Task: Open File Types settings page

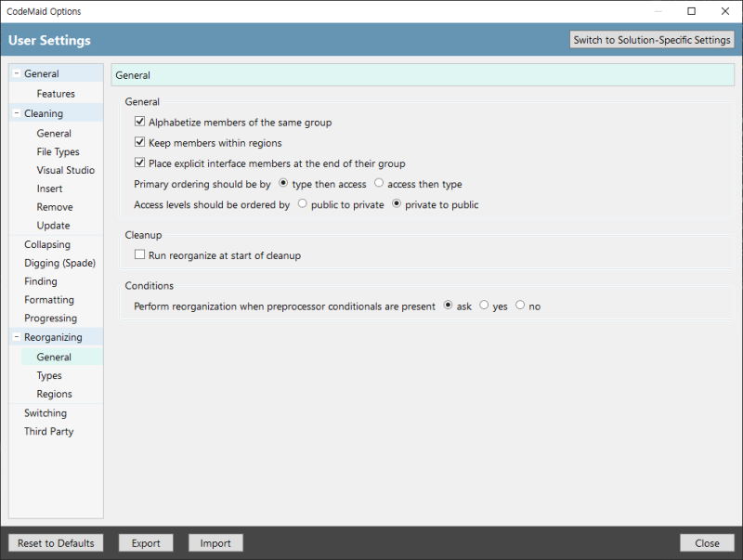Action: pos(58,152)
